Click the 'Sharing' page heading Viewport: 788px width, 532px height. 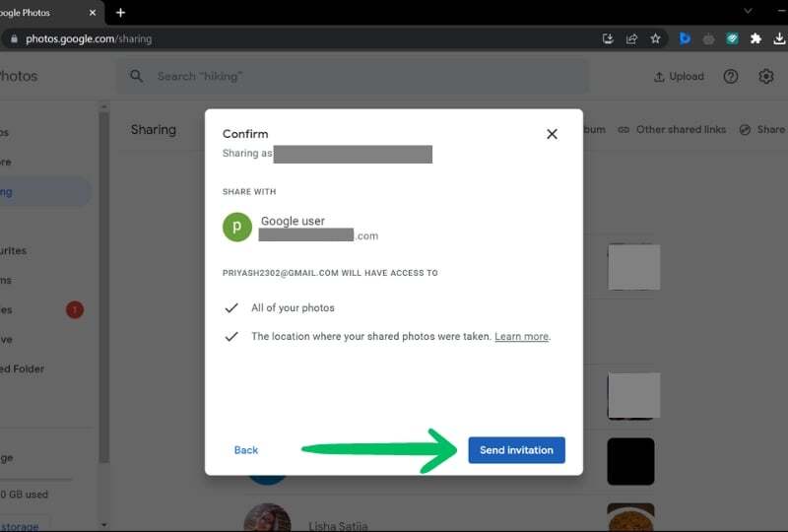pyautogui.click(x=154, y=130)
